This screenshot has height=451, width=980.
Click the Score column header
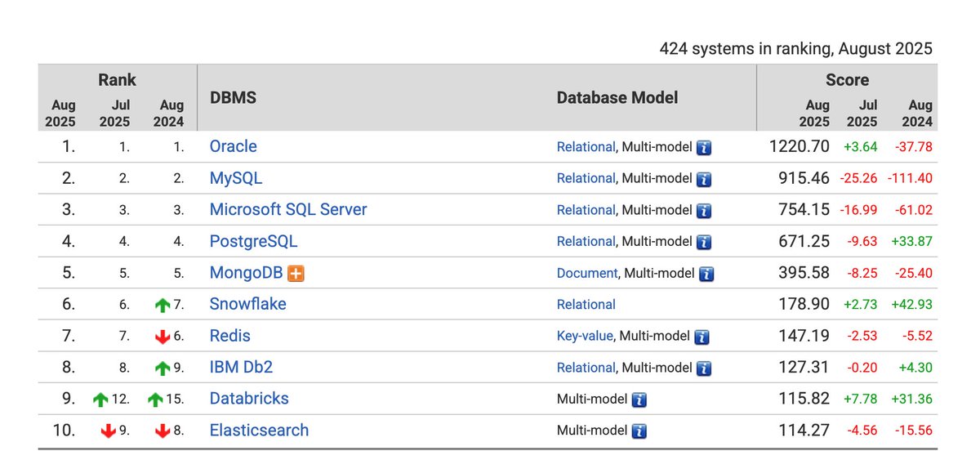point(847,80)
